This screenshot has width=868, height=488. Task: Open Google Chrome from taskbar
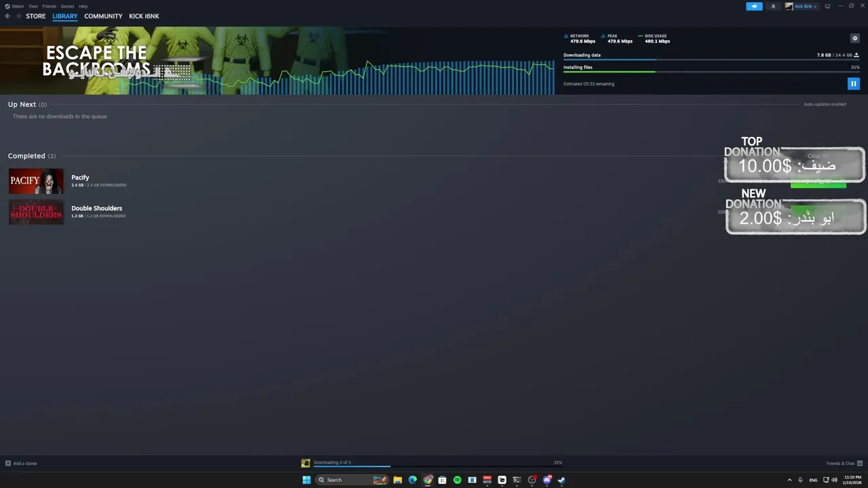coord(427,480)
